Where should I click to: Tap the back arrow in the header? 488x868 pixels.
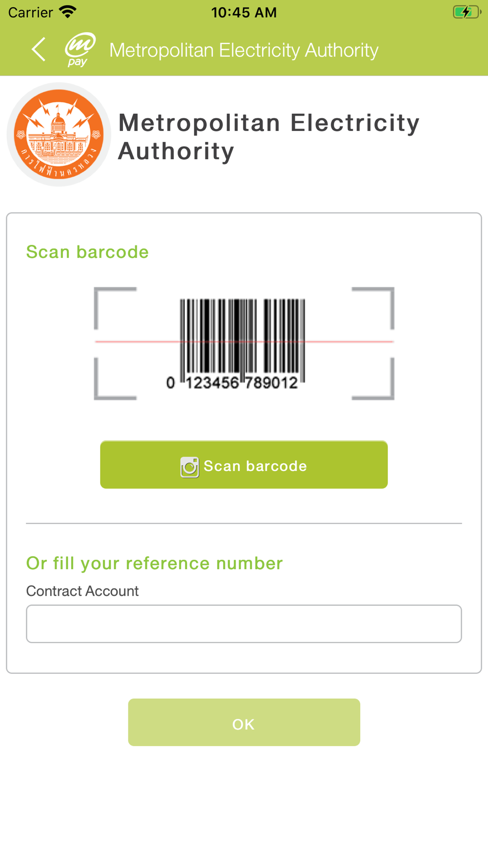[39, 49]
